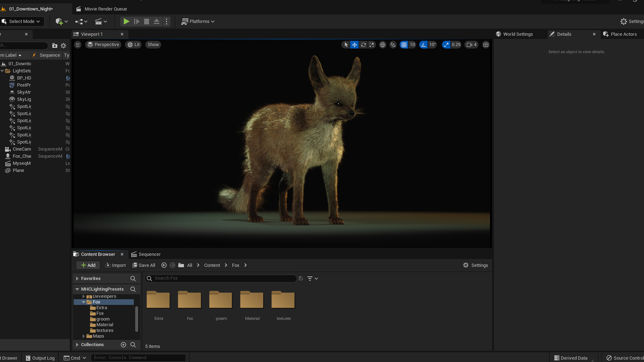Toggle rotation angle snapping
The width and height of the screenshot is (644, 362).
pos(423,44)
